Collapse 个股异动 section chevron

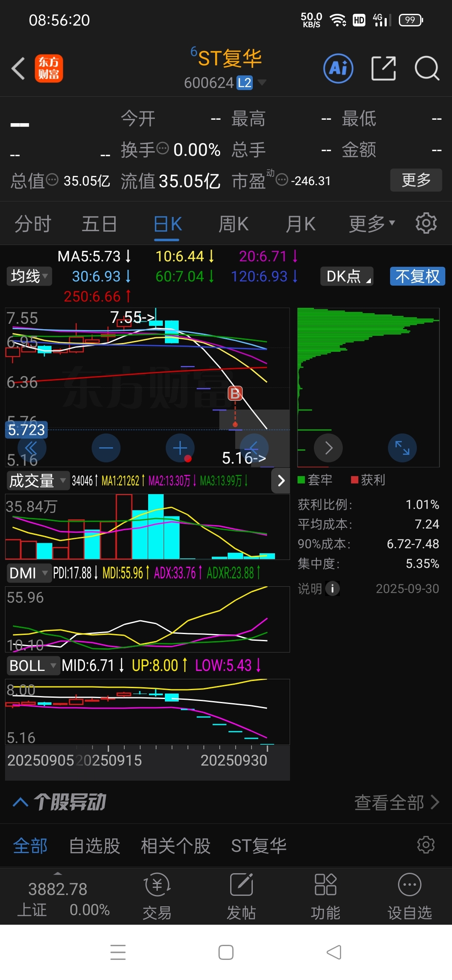(x=21, y=802)
